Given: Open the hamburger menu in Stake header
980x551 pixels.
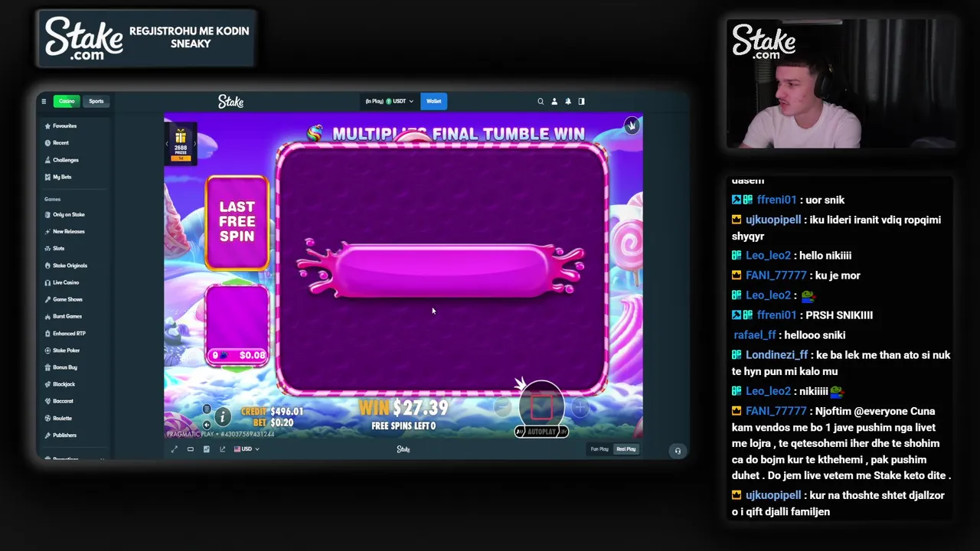Looking at the screenshot, I should (x=44, y=101).
